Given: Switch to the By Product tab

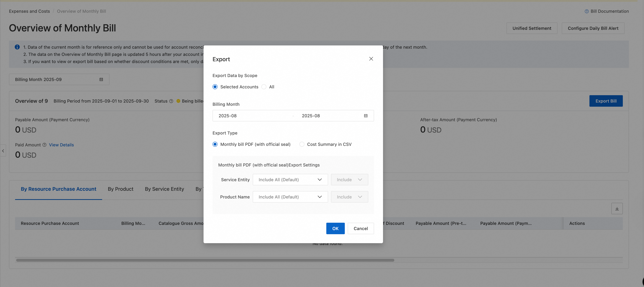Looking at the screenshot, I should pos(120,189).
